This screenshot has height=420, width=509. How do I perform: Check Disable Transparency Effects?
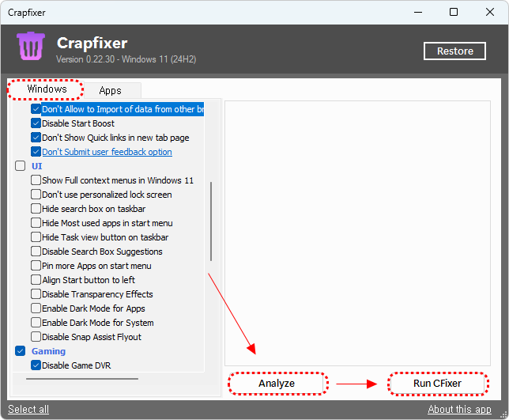point(36,294)
